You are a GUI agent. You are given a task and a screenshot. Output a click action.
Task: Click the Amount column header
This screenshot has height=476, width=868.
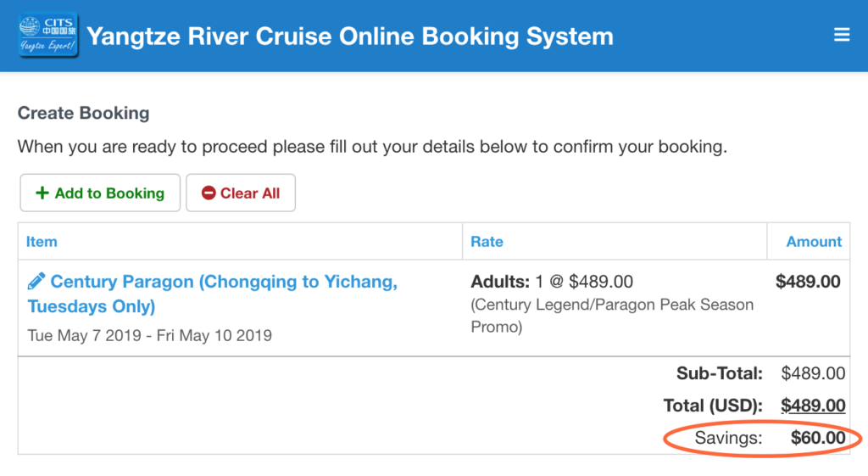click(x=814, y=242)
